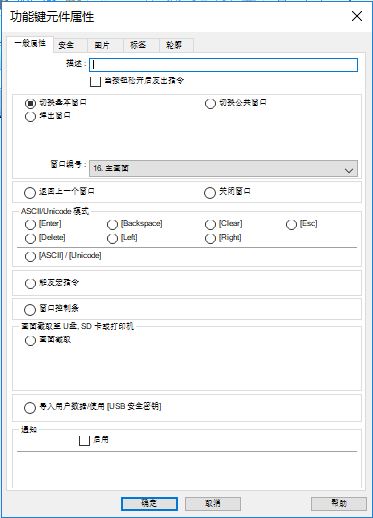Click the 取消 button
Screen dimensions: 373x518
click(x=213, y=504)
